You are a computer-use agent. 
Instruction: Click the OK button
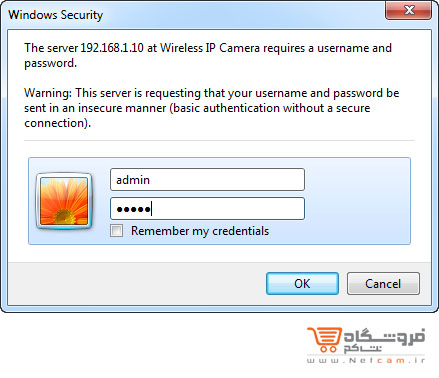tap(302, 284)
